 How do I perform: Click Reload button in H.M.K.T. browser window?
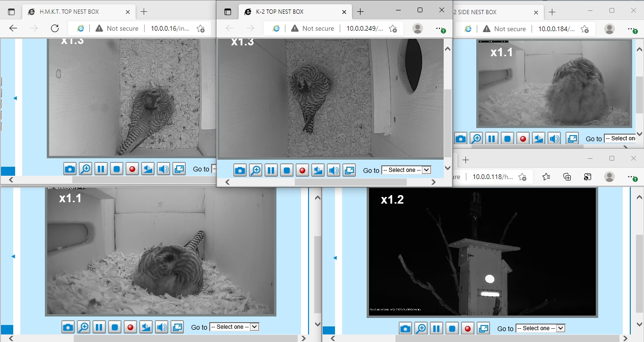coord(55,28)
